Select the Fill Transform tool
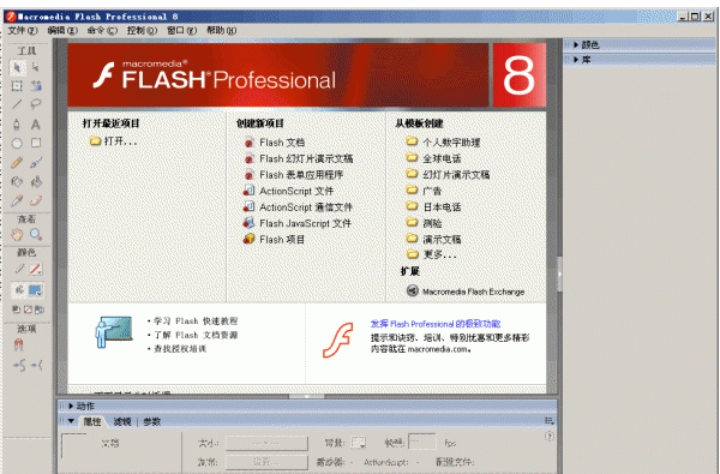The width and height of the screenshot is (720, 474). pos(36,86)
